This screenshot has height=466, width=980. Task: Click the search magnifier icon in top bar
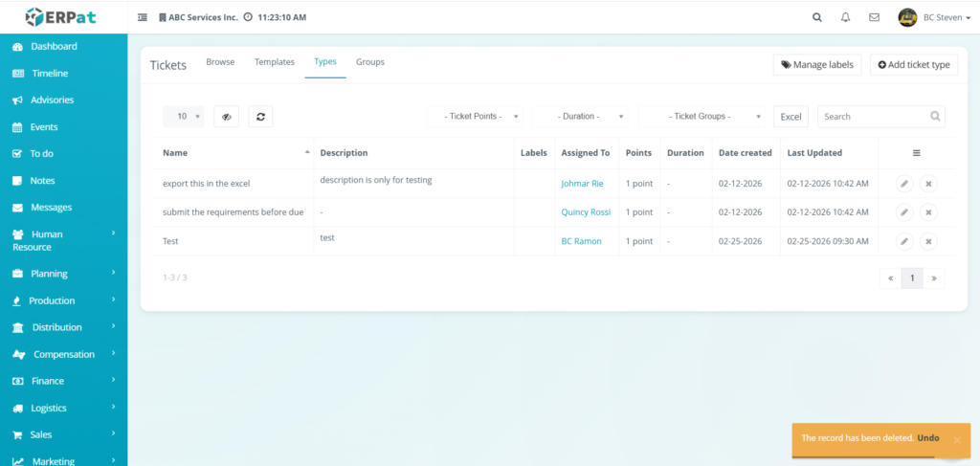click(x=816, y=17)
